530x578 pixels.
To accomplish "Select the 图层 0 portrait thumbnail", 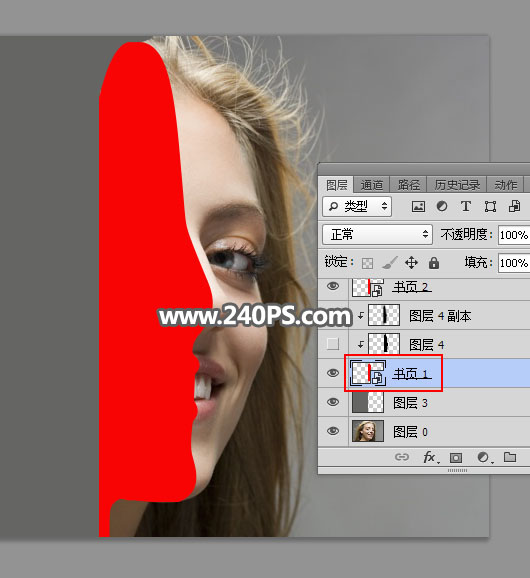I will [368, 431].
